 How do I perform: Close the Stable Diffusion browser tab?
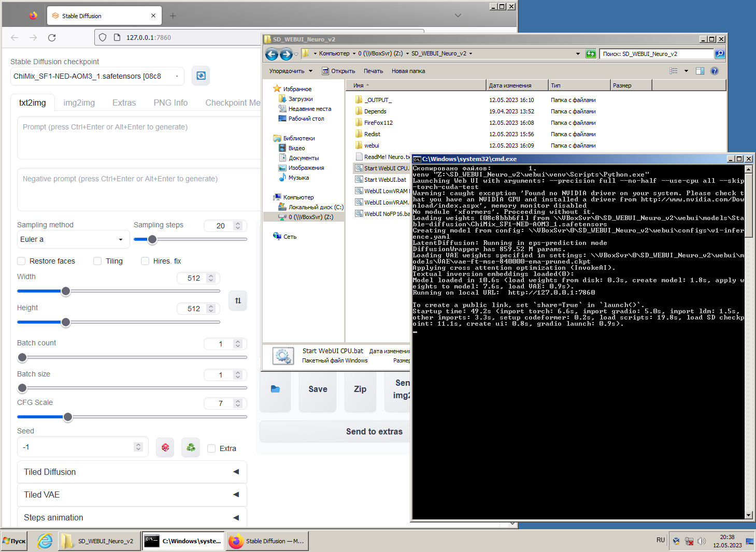pos(153,16)
